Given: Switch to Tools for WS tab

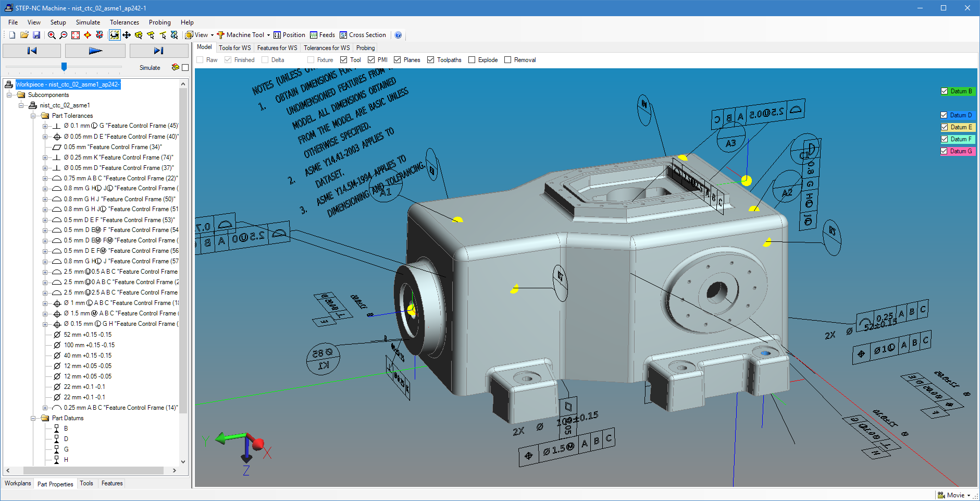Looking at the screenshot, I should point(235,48).
